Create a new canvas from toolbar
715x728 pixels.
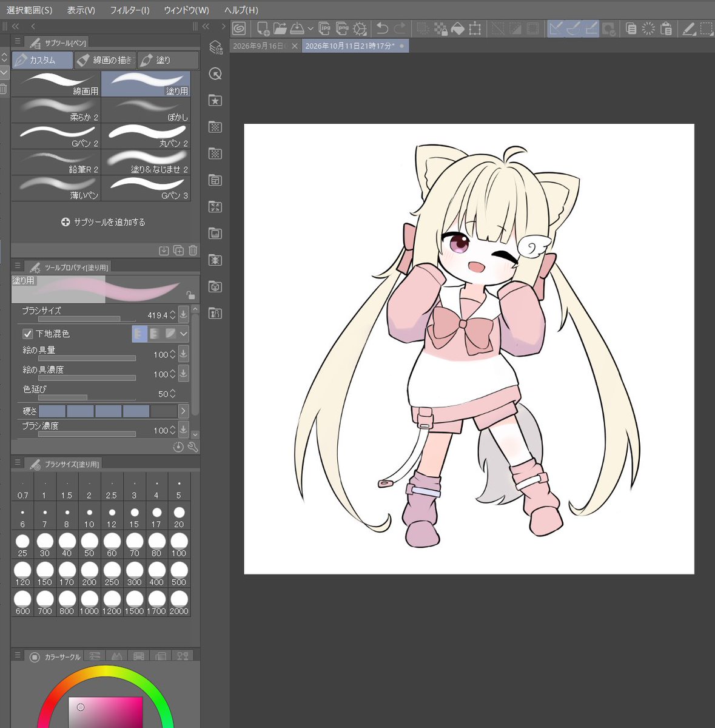tap(263, 28)
